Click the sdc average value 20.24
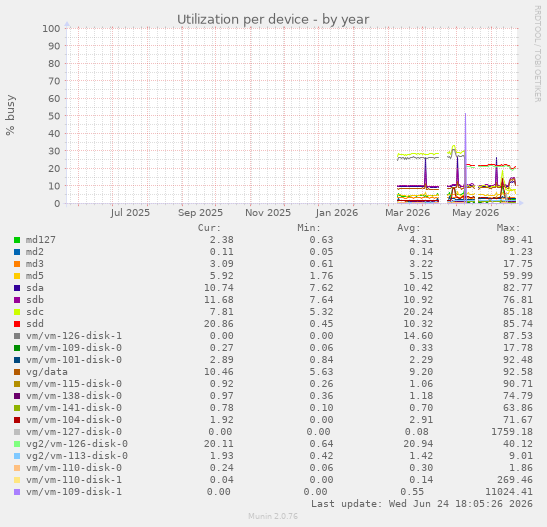This screenshot has width=547, height=527. tap(418, 312)
